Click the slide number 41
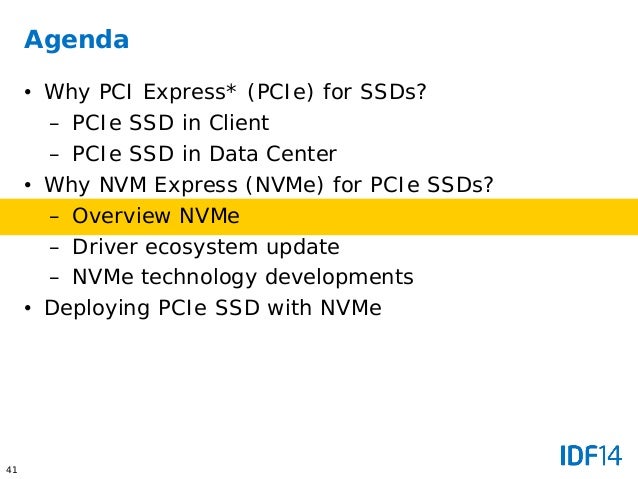Viewport: 638px width, 479px height. pos(12,470)
